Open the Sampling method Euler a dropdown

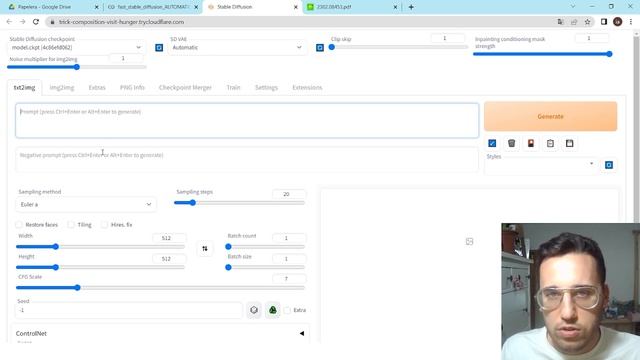pos(86,204)
